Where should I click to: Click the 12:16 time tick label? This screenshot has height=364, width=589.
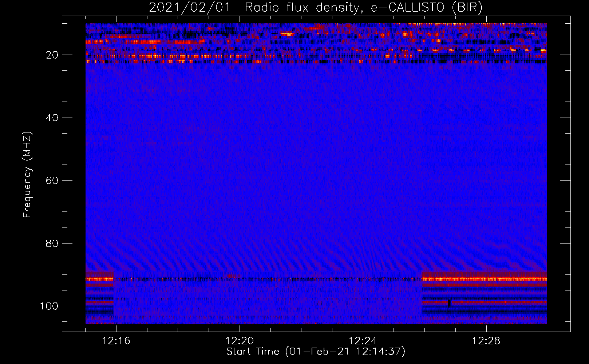coord(116,341)
